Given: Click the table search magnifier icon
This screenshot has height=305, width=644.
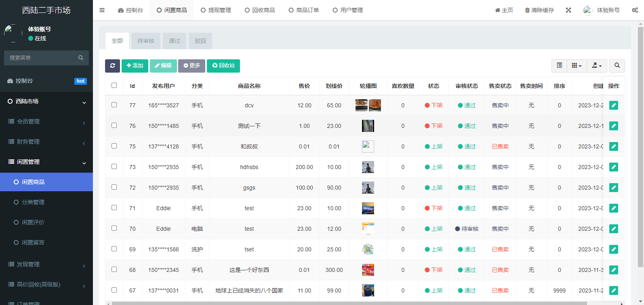Looking at the screenshot, I should pyautogui.click(x=617, y=66).
